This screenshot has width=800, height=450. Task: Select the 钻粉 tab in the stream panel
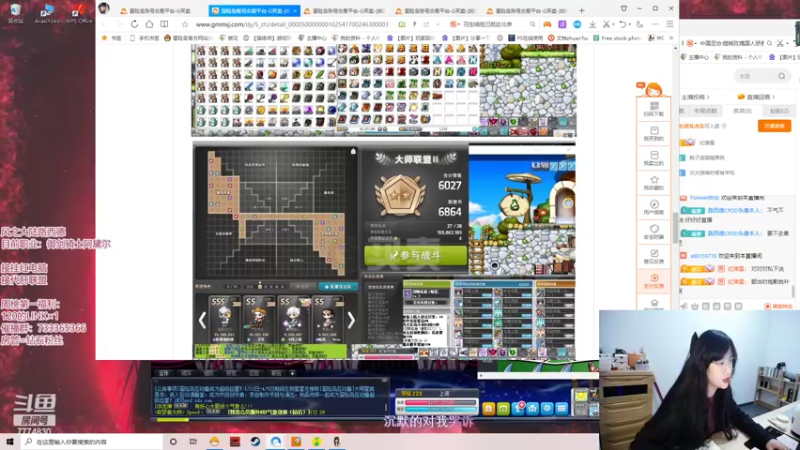779,111
